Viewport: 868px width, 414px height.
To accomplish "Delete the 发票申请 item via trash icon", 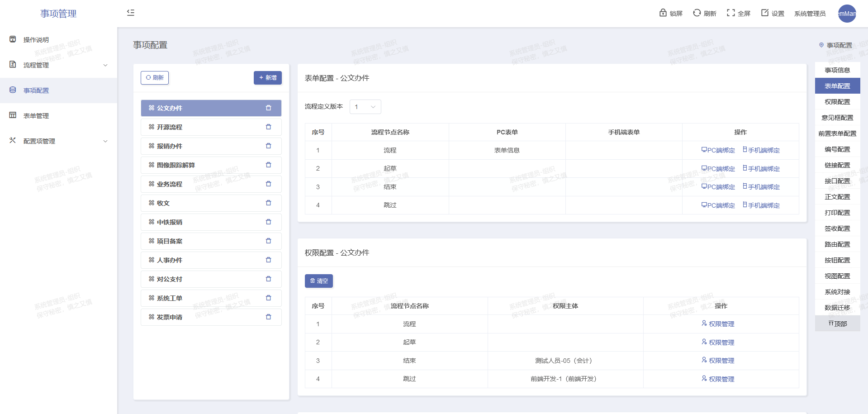I will (x=269, y=317).
